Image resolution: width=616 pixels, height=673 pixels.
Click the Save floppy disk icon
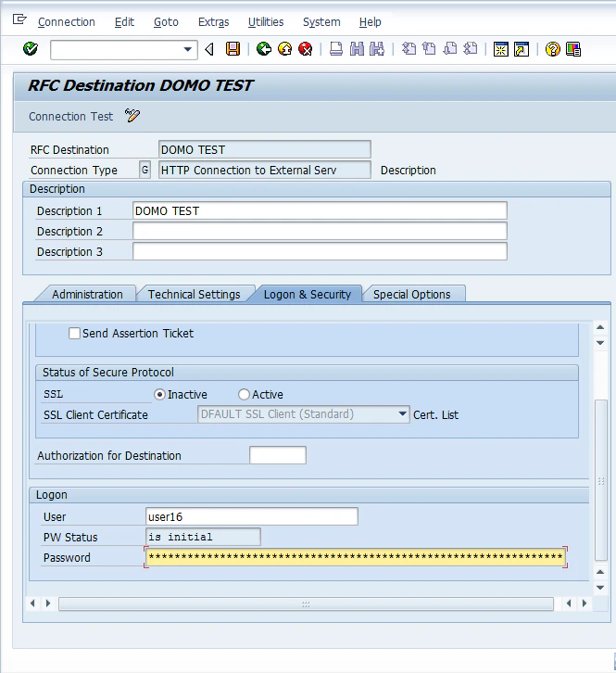point(233,49)
